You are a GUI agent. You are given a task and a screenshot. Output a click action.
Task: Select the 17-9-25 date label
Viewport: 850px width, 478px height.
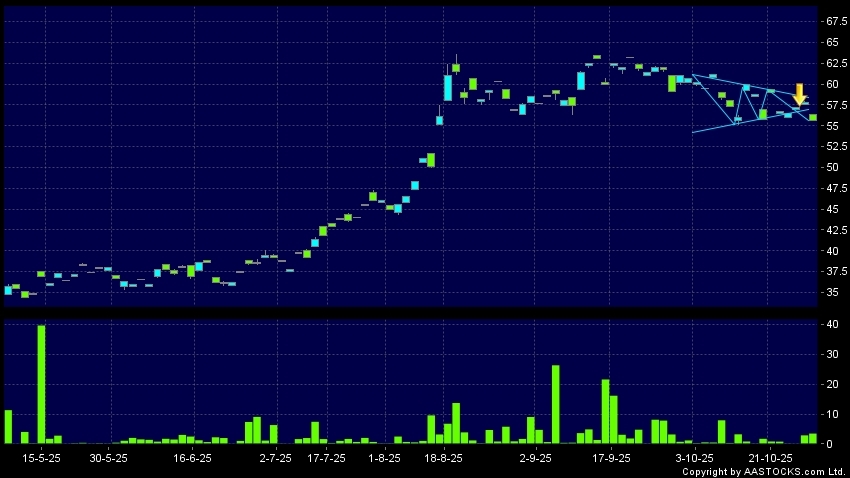coord(612,458)
